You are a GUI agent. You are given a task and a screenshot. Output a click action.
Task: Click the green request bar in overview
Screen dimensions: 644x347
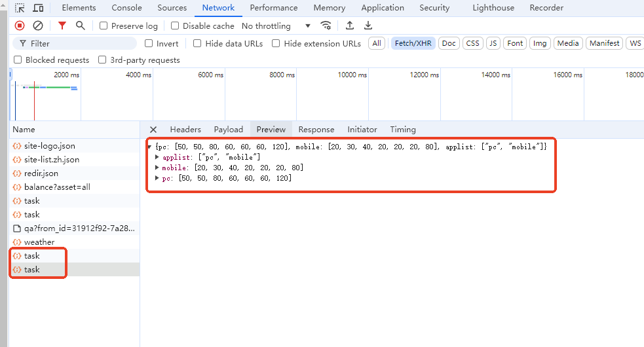pyautogui.click(x=58, y=88)
